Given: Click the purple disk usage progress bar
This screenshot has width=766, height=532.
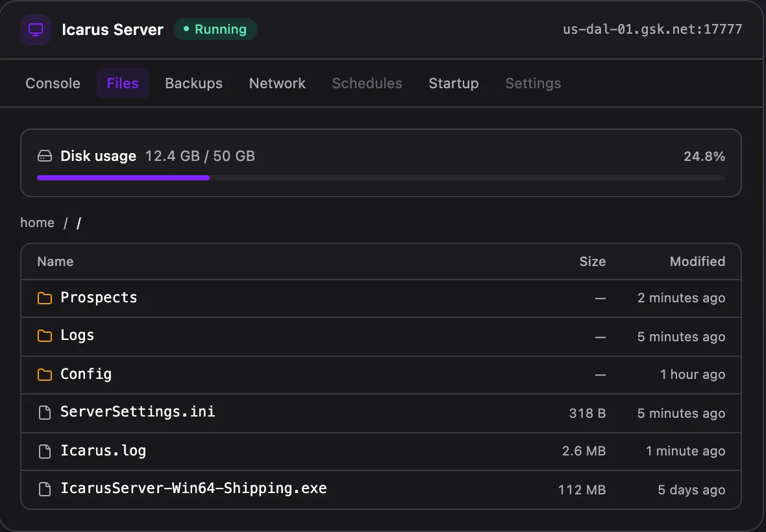Looking at the screenshot, I should (123, 178).
